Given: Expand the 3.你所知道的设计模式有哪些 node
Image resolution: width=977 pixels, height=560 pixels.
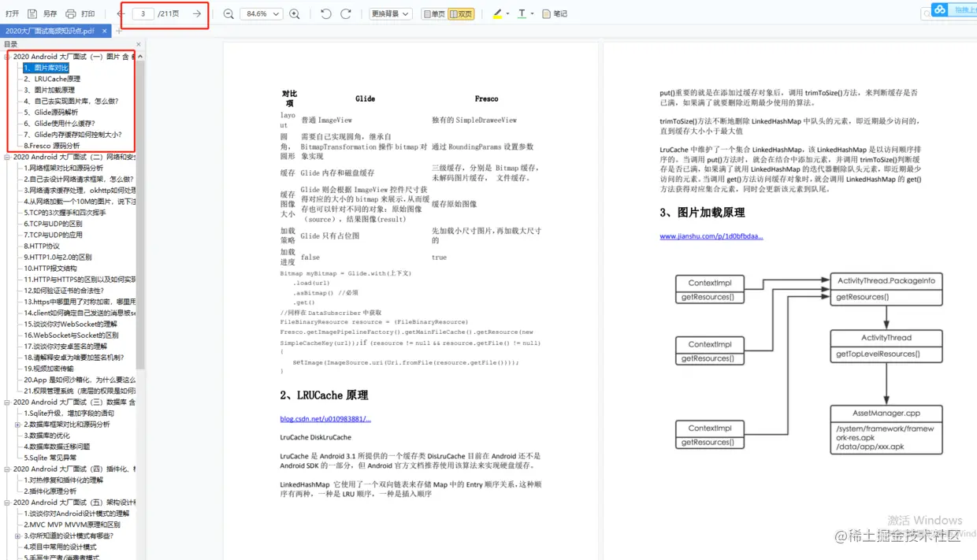Looking at the screenshot, I should point(18,536).
